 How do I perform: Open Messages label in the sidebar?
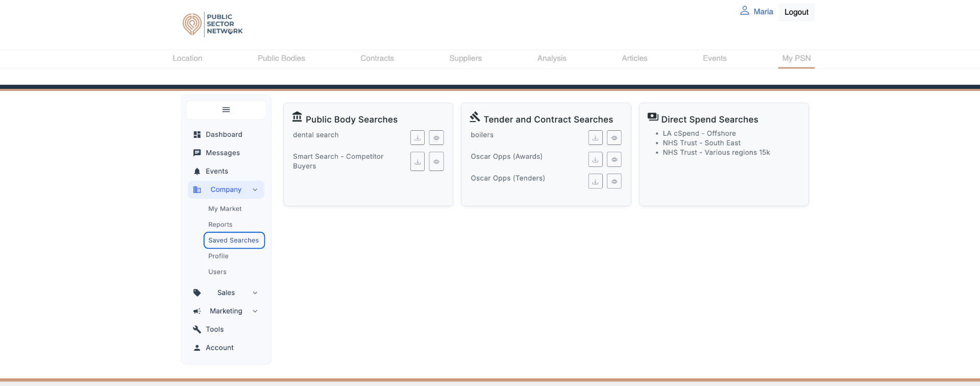tap(223, 153)
